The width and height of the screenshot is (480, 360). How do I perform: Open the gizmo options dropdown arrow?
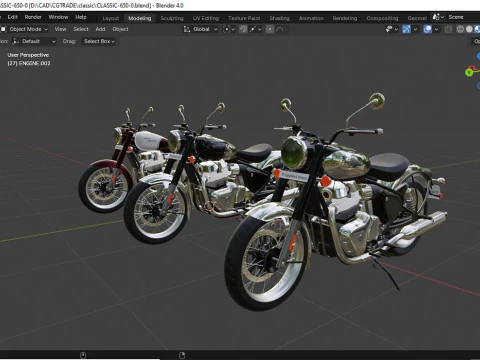[416, 29]
